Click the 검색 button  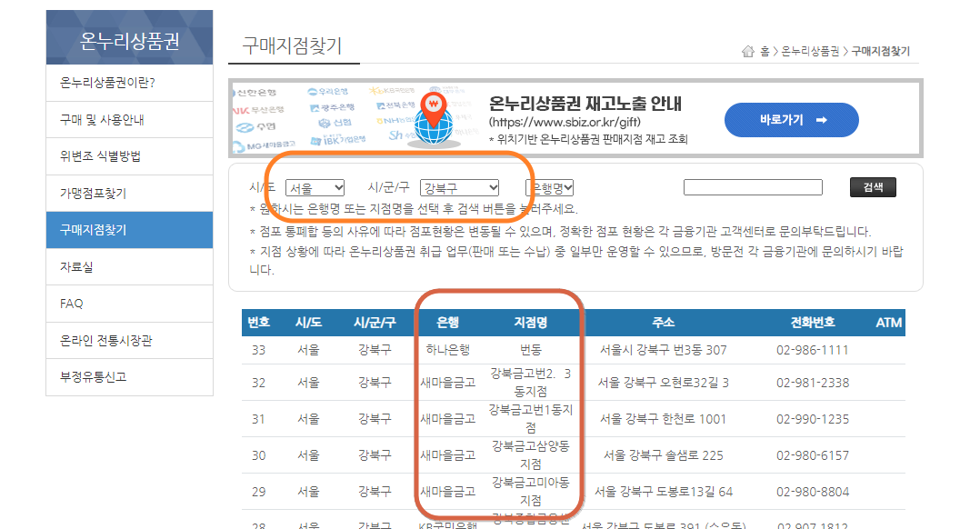873,187
